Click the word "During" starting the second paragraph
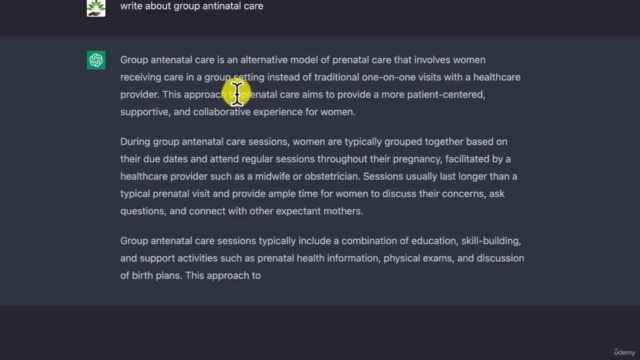640x360 pixels. pyautogui.click(x=135, y=142)
